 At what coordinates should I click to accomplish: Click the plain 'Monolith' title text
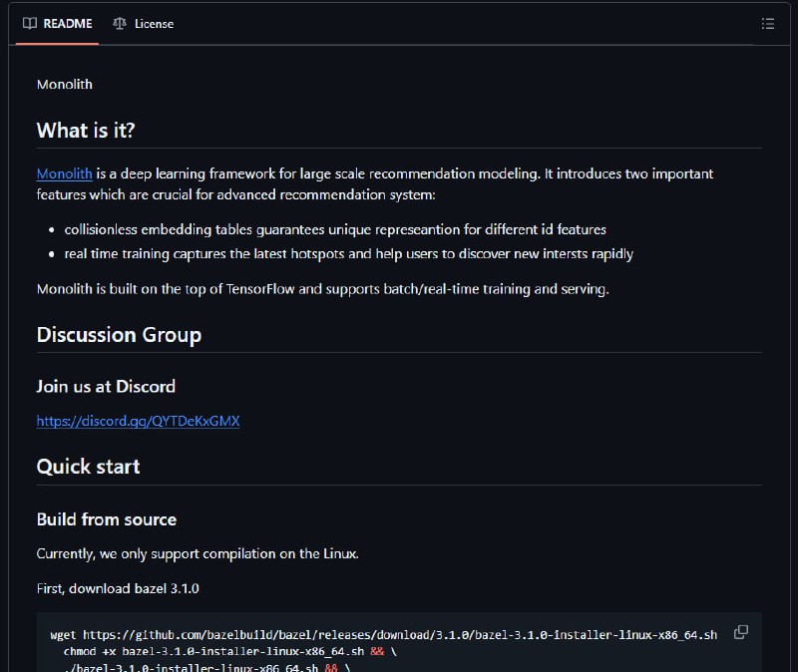pyautogui.click(x=65, y=85)
